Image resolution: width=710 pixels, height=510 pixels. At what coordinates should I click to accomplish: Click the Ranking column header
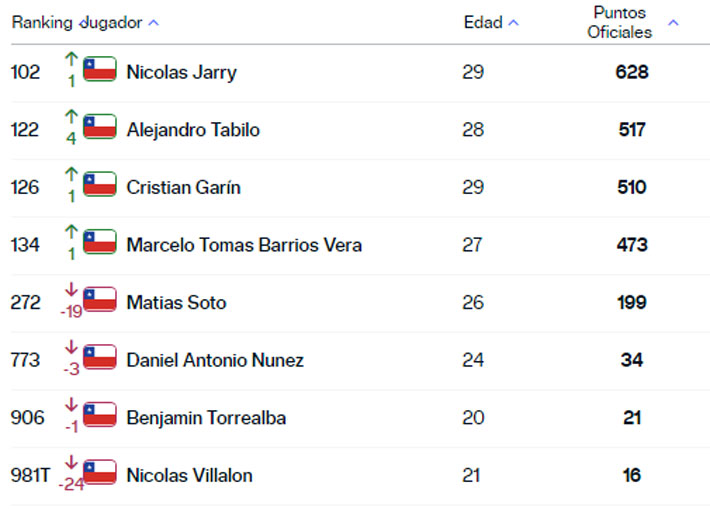tap(42, 23)
